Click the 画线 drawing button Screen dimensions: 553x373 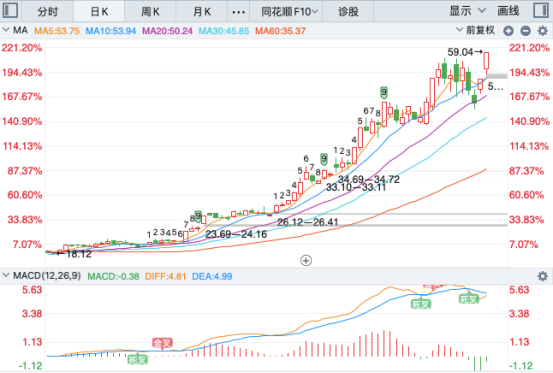coord(508,11)
